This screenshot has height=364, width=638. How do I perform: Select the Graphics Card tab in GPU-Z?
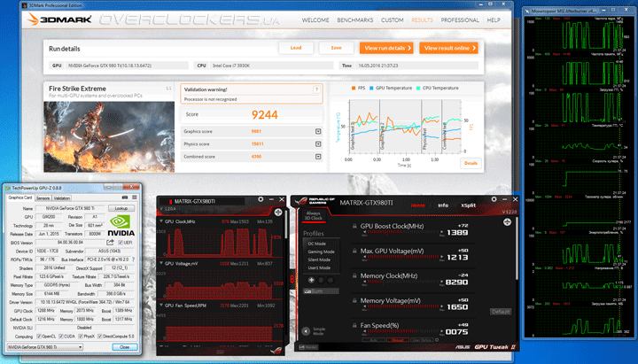point(20,197)
